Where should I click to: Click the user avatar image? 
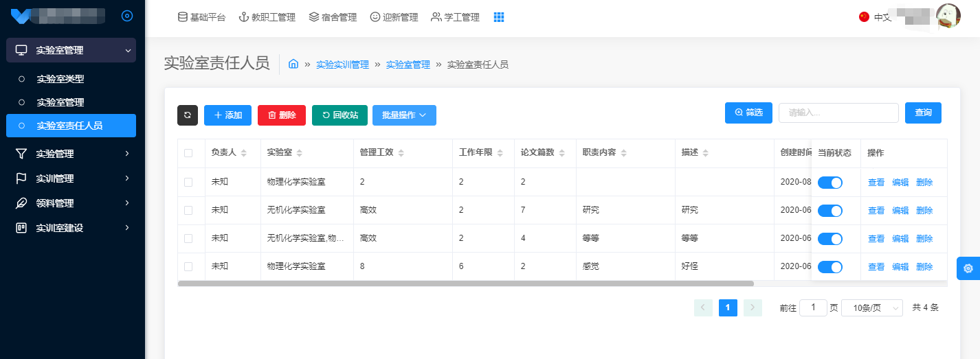948,16
